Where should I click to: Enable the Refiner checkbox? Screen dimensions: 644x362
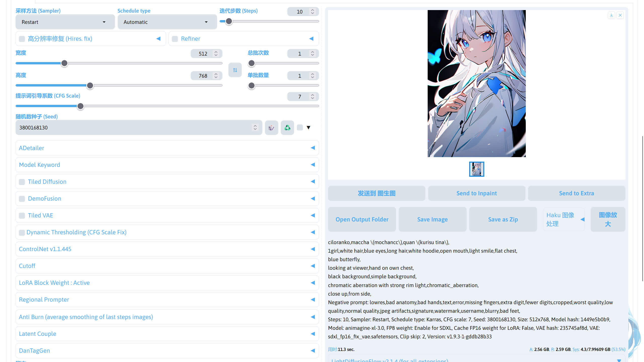click(175, 39)
